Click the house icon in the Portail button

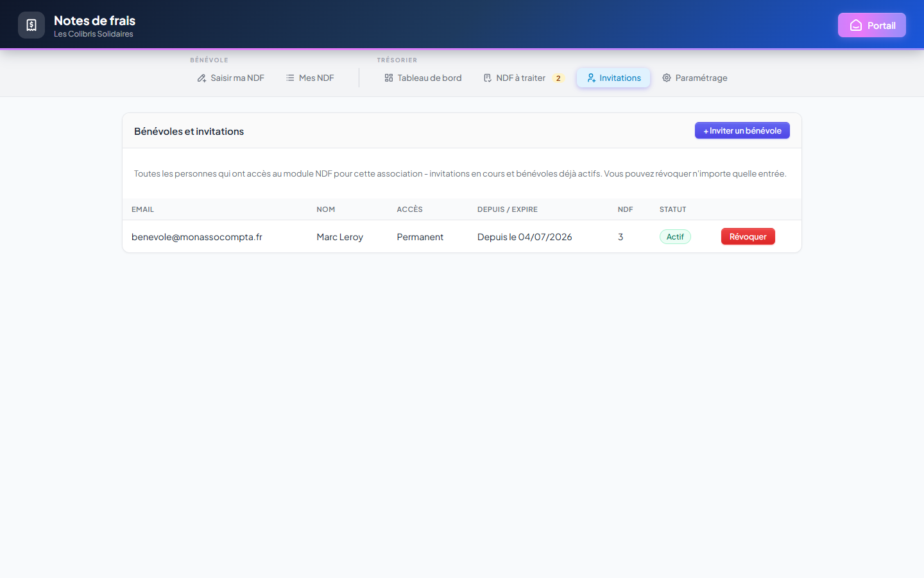click(856, 25)
